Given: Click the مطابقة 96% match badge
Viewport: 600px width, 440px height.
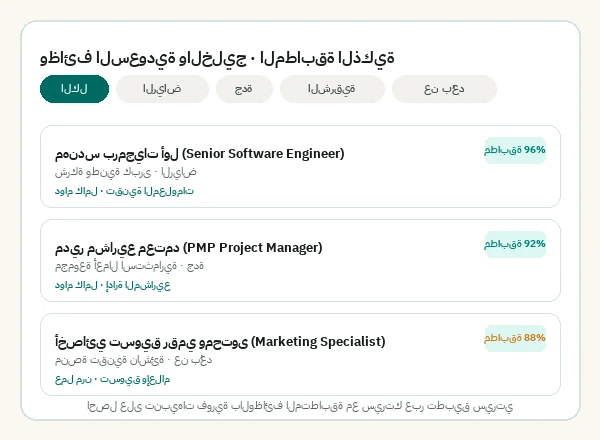Looking at the screenshot, I should point(515,150).
